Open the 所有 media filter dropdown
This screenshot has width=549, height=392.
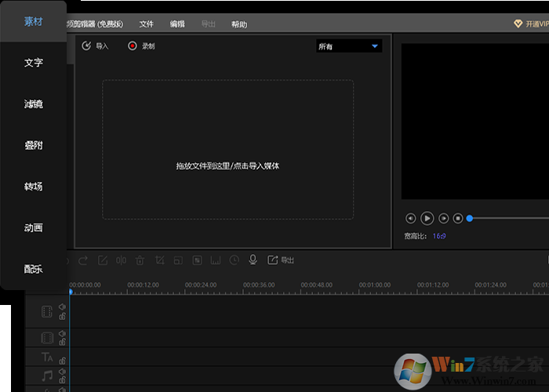pos(348,46)
